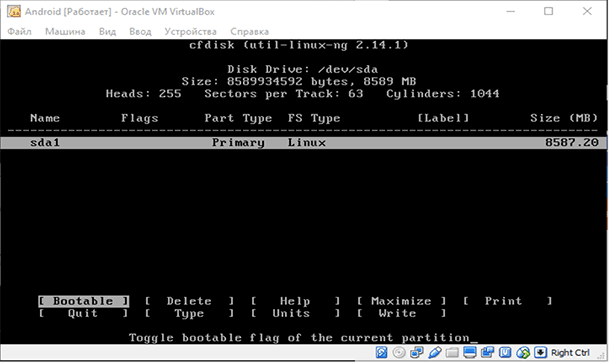Viewport: 610px width, 363px height.
Task: Click the video capture status icon
Action: 487,353
